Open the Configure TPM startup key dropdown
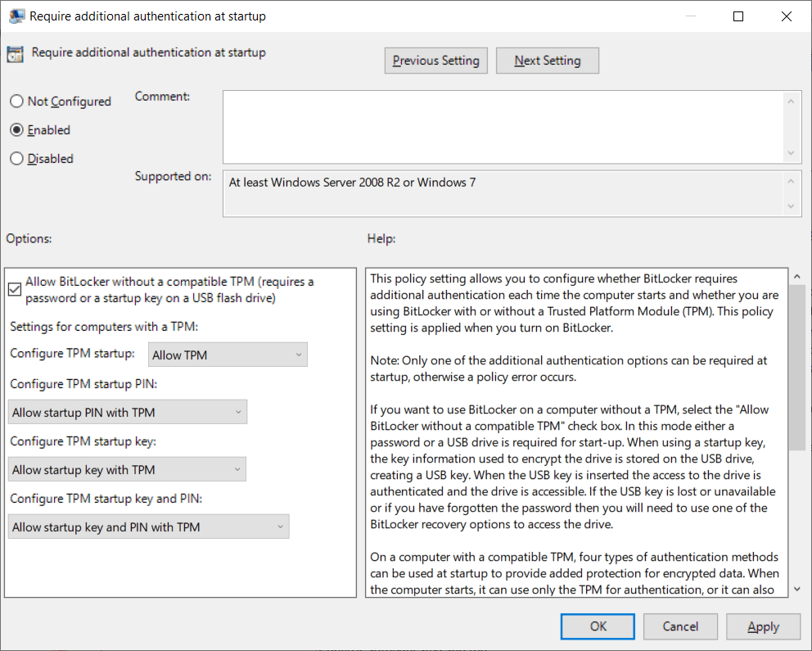 pyautogui.click(x=127, y=470)
